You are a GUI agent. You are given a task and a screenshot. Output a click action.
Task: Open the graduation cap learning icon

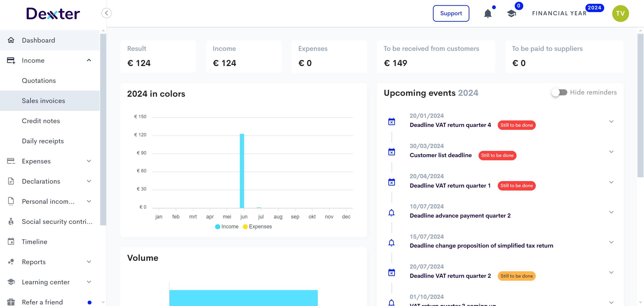pos(511,13)
